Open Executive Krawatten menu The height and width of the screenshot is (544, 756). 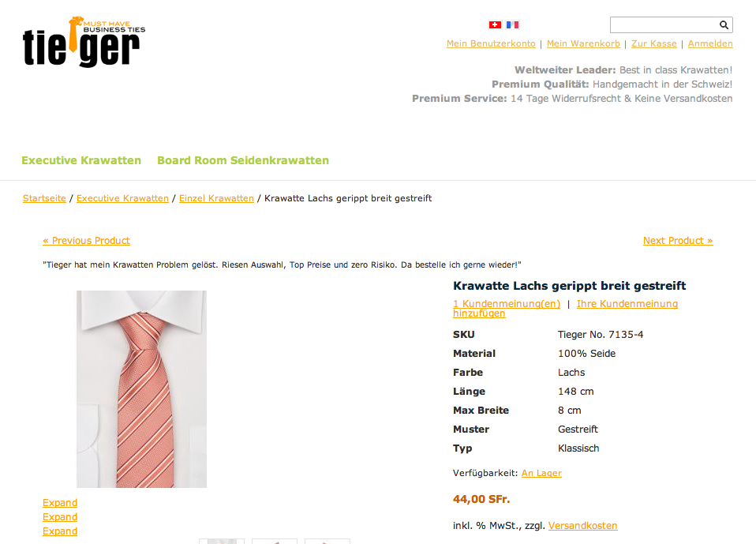(x=81, y=160)
